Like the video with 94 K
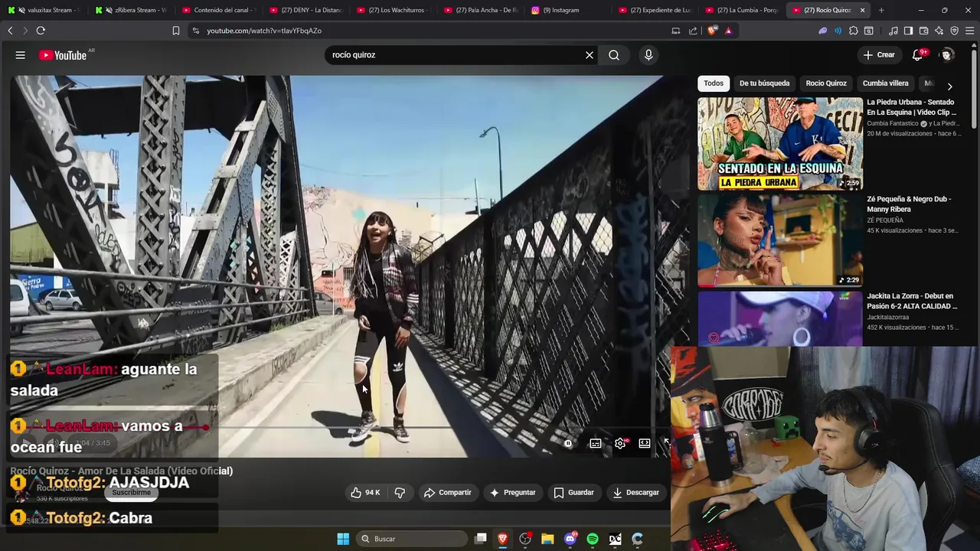The width and height of the screenshot is (980, 551). point(365,493)
